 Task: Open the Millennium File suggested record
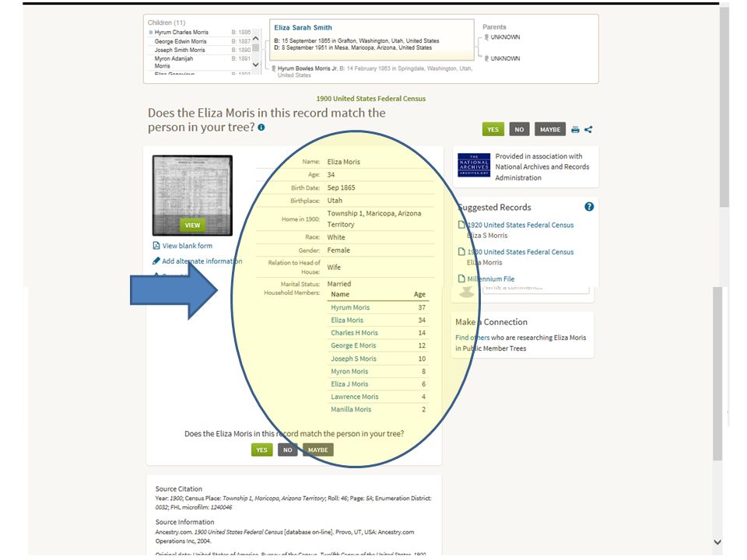click(491, 279)
